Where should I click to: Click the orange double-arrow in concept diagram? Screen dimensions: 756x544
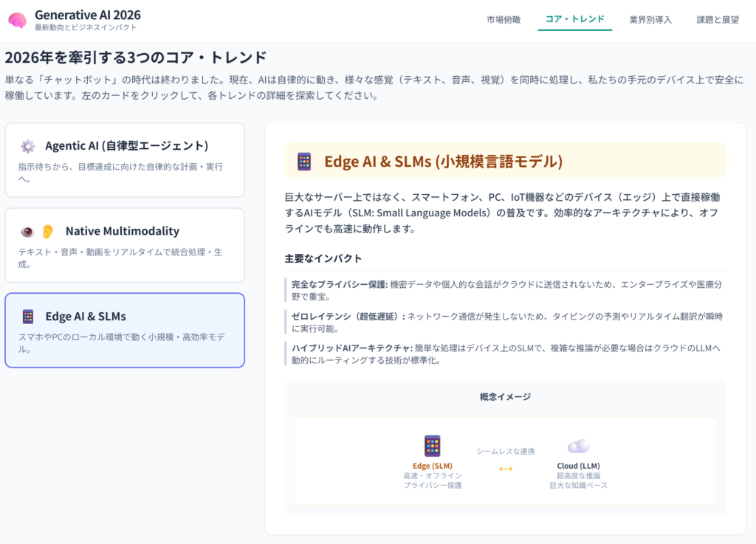pos(506,469)
